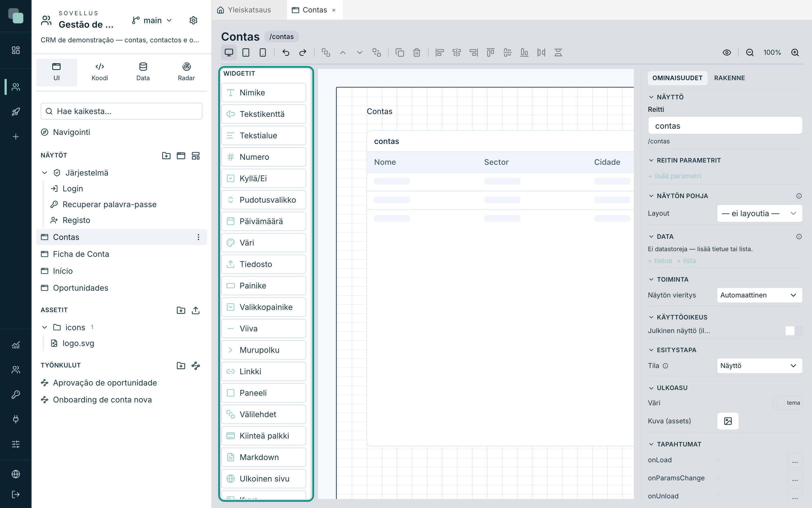
Task: Open Contas screen more options menu
Action: click(x=198, y=237)
